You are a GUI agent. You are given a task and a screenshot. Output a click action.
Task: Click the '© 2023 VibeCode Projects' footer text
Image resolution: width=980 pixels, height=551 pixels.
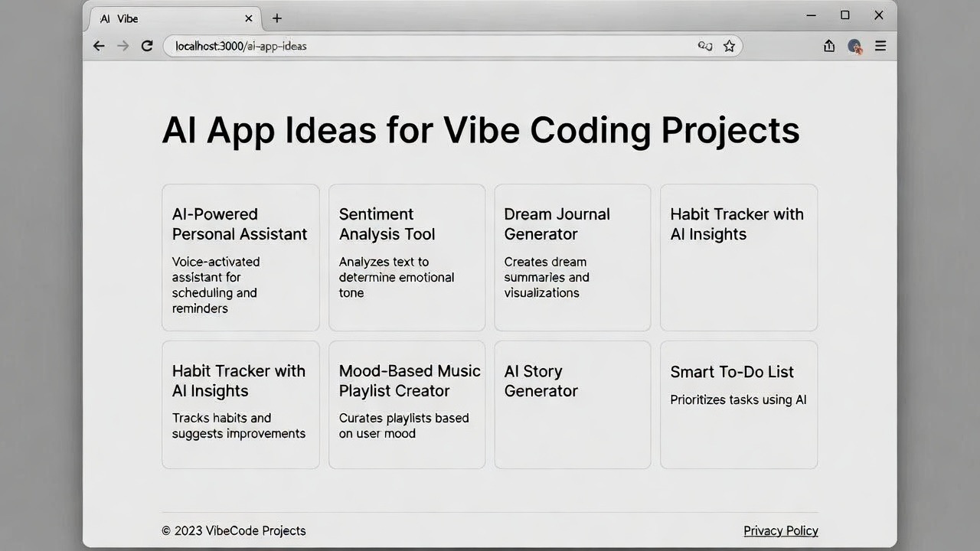(234, 530)
